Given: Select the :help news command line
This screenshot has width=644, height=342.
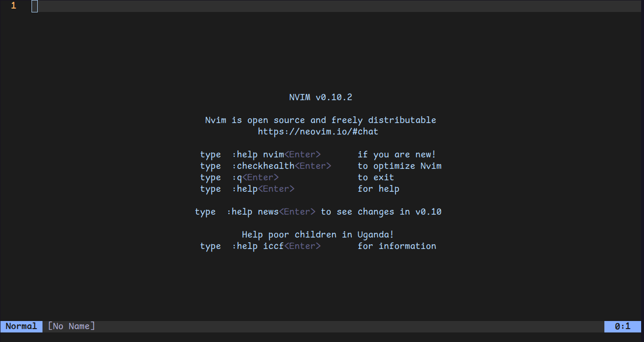Looking at the screenshot, I should (253, 211).
